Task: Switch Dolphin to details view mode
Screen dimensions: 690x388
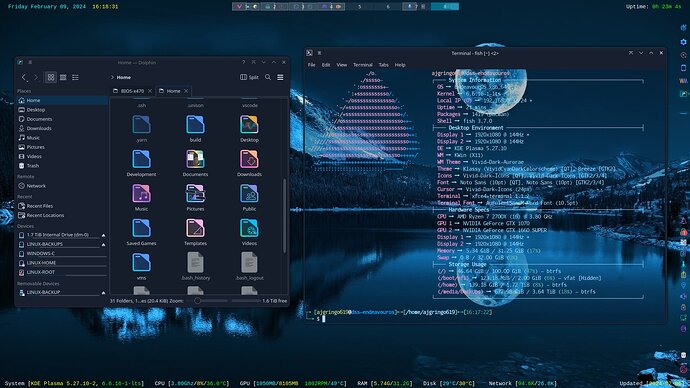Action: tap(76, 77)
